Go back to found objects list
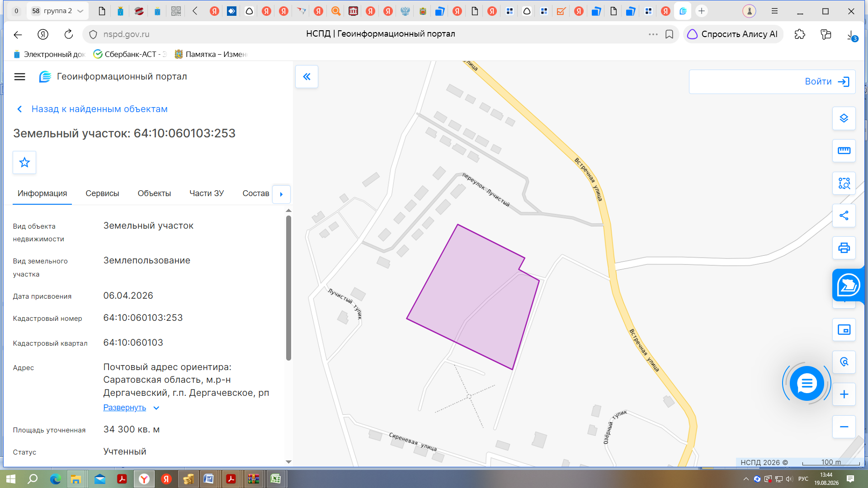Image resolution: width=868 pixels, height=488 pixels. pos(92,109)
